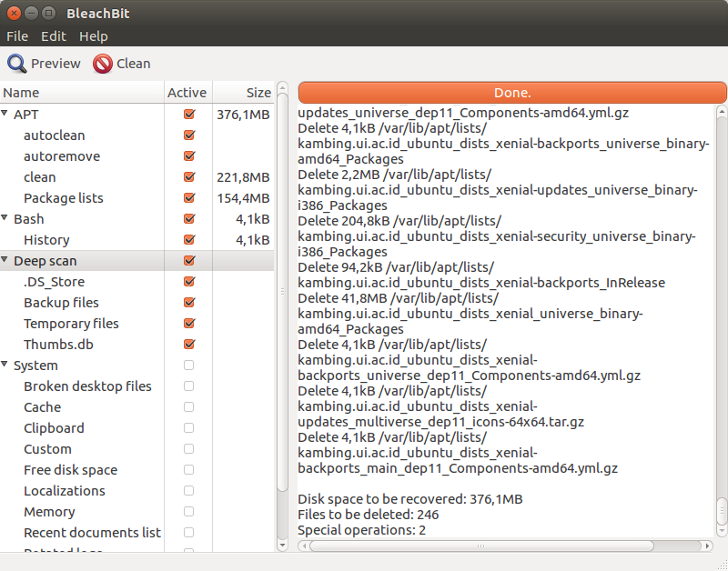This screenshot has width=728, height=571.
Task: Enable the Free disk space checkbox
Action: 188,469
